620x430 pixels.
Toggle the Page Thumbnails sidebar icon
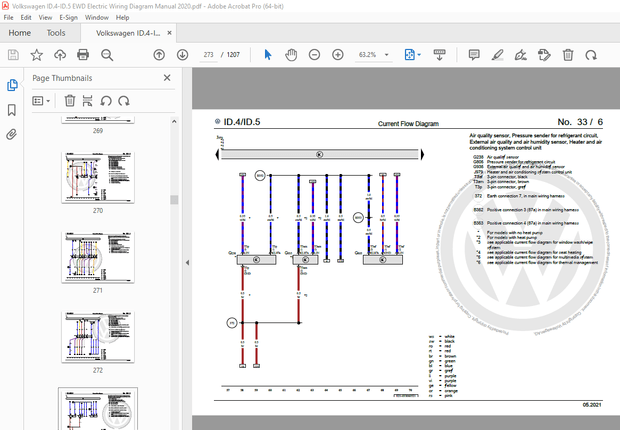coord(12,85)
